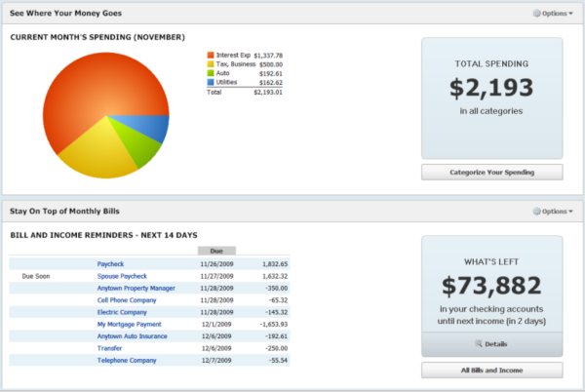Click the 12/7/2009 due date
This screenshot has width=585, height=392.
pyautogui.click(x=216, y=360)
